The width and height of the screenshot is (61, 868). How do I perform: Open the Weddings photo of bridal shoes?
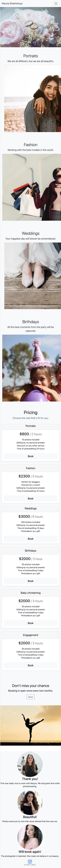click(x=33, y=276)
